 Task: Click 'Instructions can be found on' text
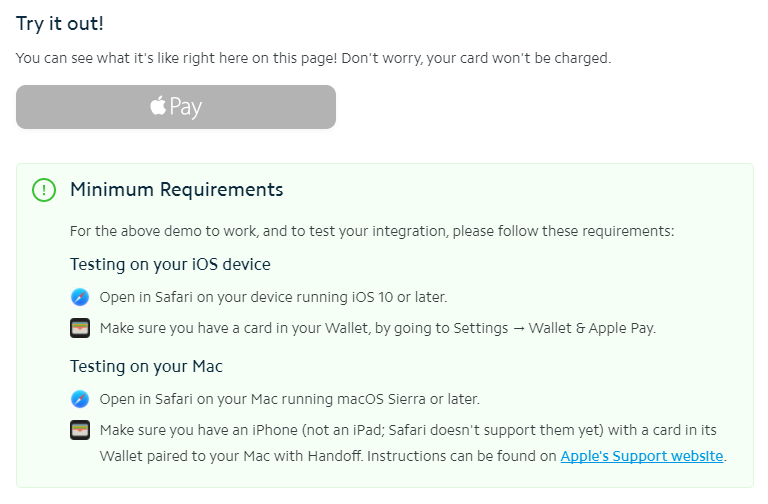pyautogui.click(x=461, y=456)
